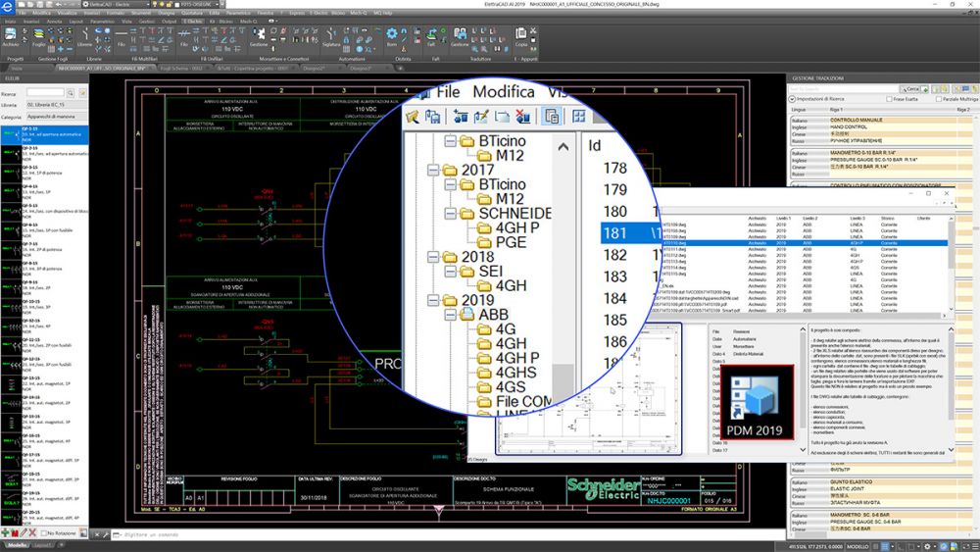Image resolution: width=980 pixels, height=552 pixels.
Task: Open the Finestra menu in ElettraCAD
Action: (x=265, y=13)
